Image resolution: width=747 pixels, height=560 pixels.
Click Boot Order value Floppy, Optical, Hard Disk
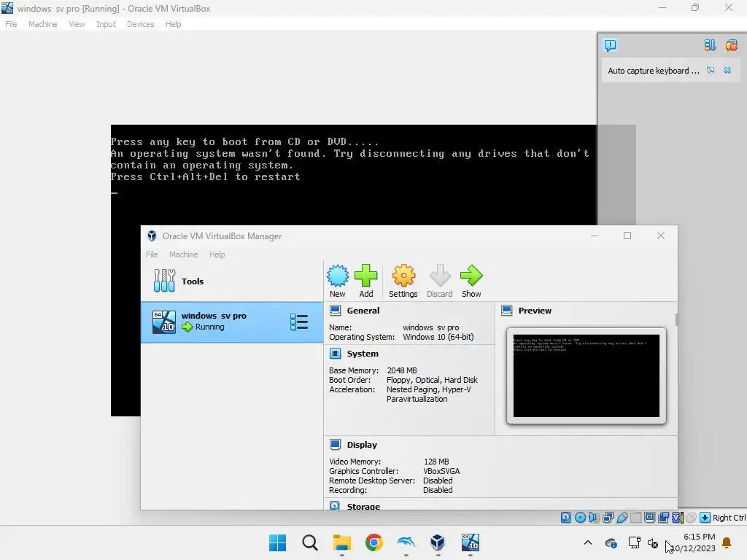pyautogui.click(x=432, y=379)
